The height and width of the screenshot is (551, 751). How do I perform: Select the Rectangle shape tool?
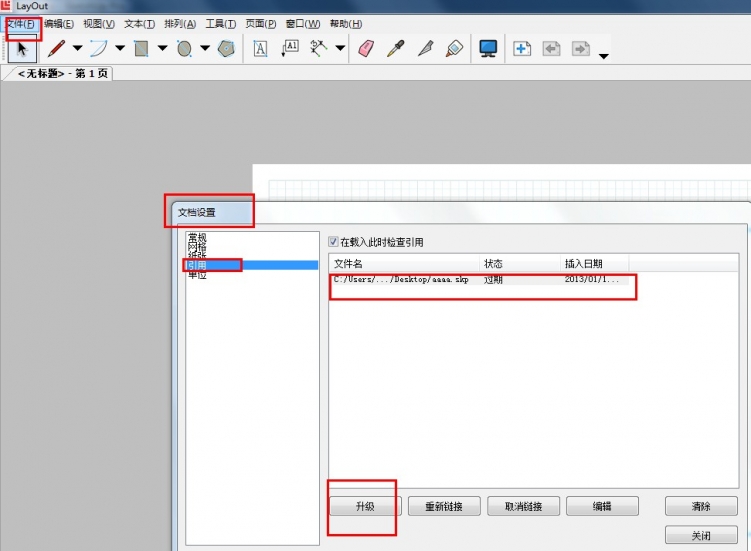click(141, 48)
